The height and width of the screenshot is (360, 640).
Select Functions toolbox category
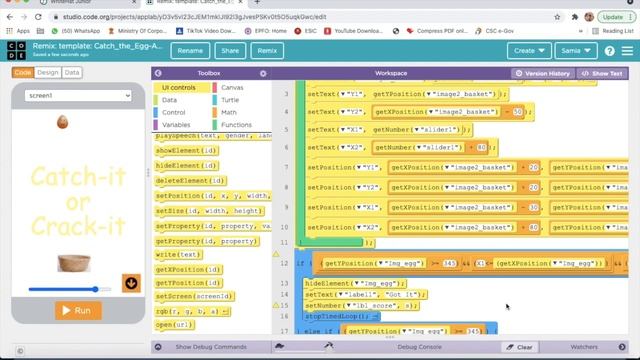pyautogui.click(x=236, y=125)
